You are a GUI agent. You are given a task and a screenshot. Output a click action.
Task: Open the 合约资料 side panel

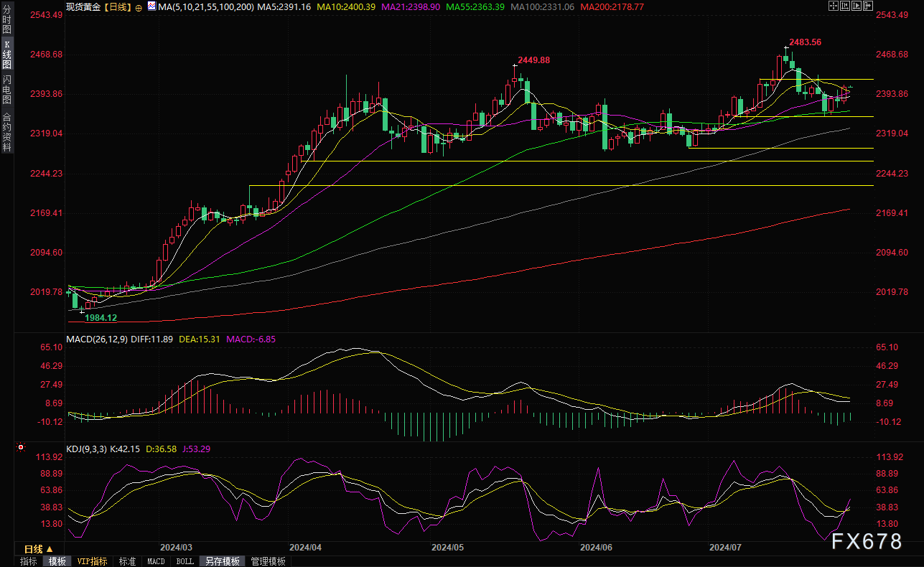[6, 132]
